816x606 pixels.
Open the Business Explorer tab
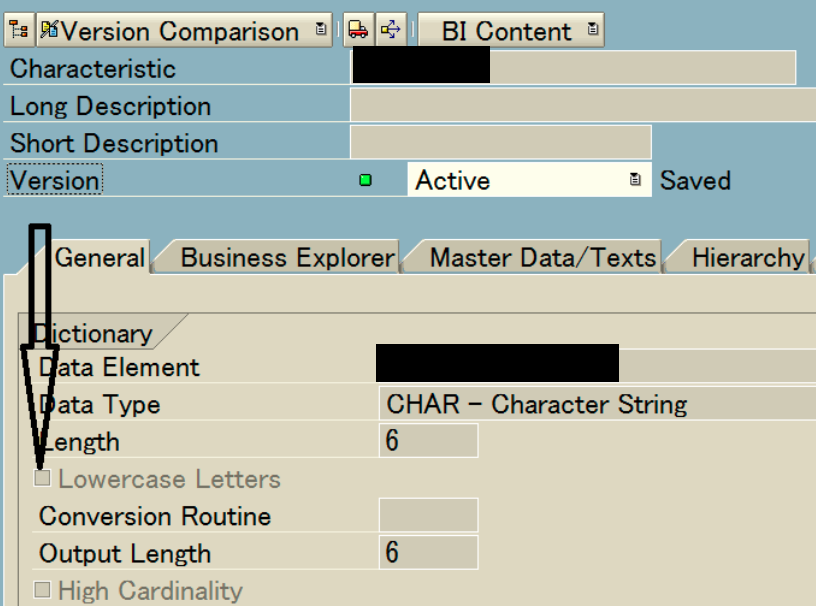click(x=287, y=258)
